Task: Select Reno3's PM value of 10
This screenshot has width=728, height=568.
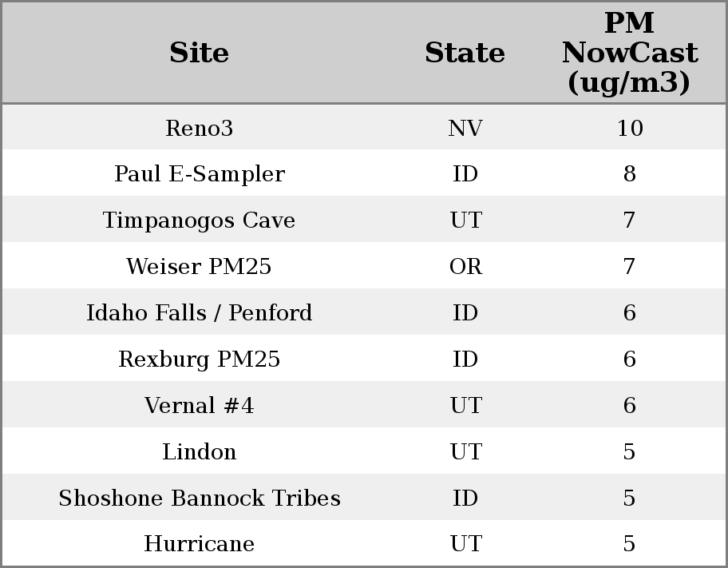Action: (629, 128)
